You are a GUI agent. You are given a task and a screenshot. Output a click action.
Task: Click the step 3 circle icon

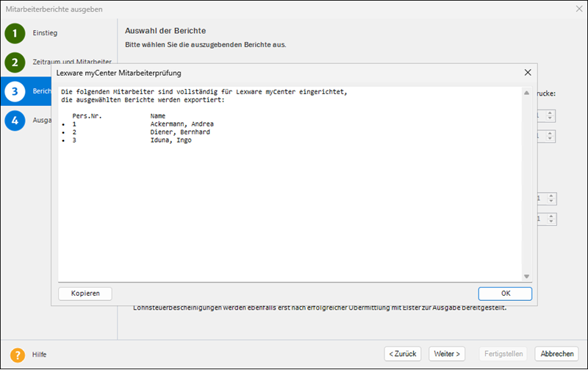[x=15, y=91]
